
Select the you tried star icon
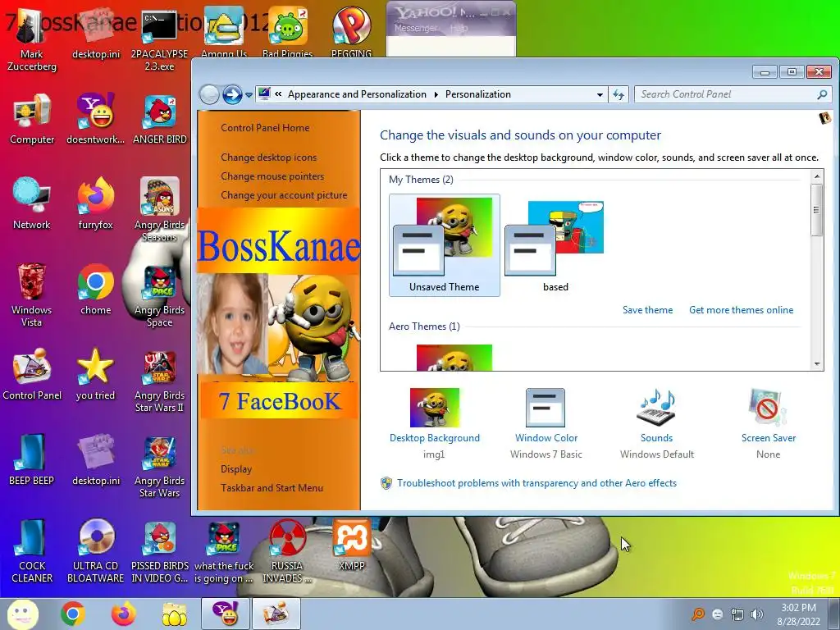95,374
